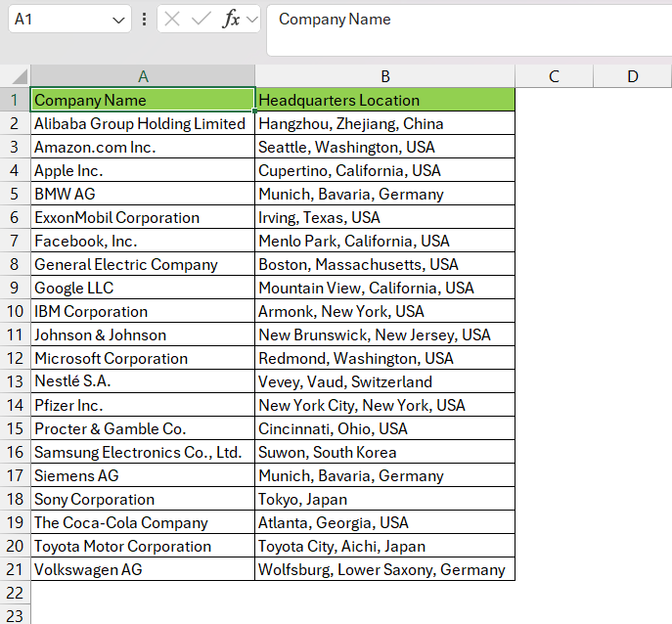Select cell Vevey, Vaud, Switzerland
This screenshot has width=672, height=624.
tap(384, 381)
